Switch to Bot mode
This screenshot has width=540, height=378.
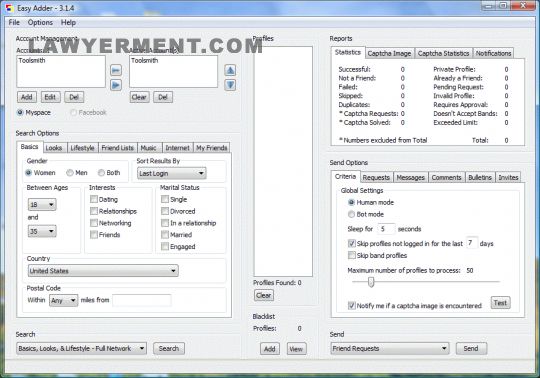coord(351,214)
